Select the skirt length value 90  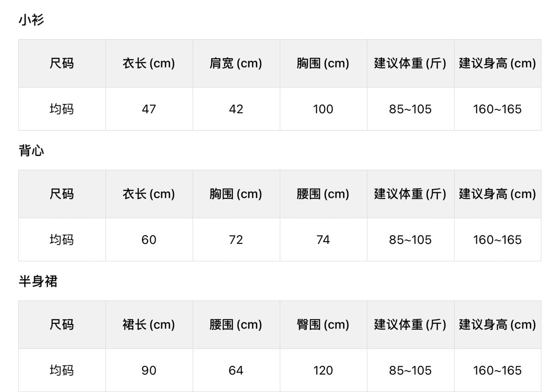point(149,370)
